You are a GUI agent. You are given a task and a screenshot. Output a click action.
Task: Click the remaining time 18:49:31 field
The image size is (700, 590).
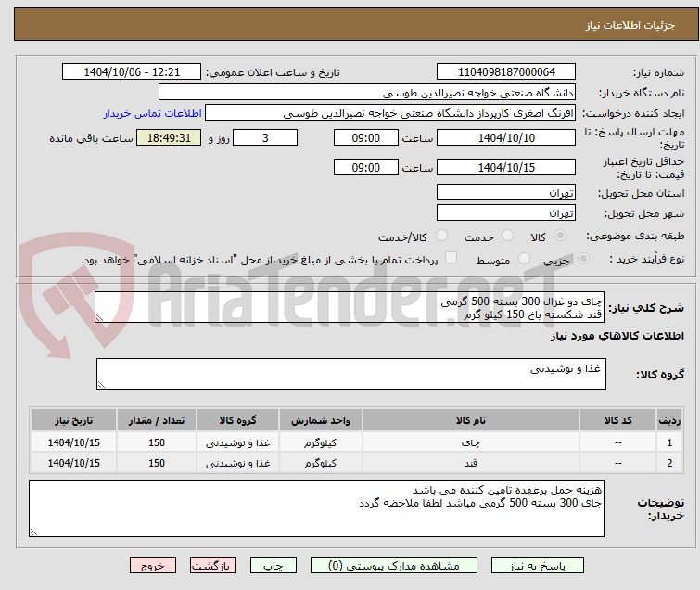(169, 137)
